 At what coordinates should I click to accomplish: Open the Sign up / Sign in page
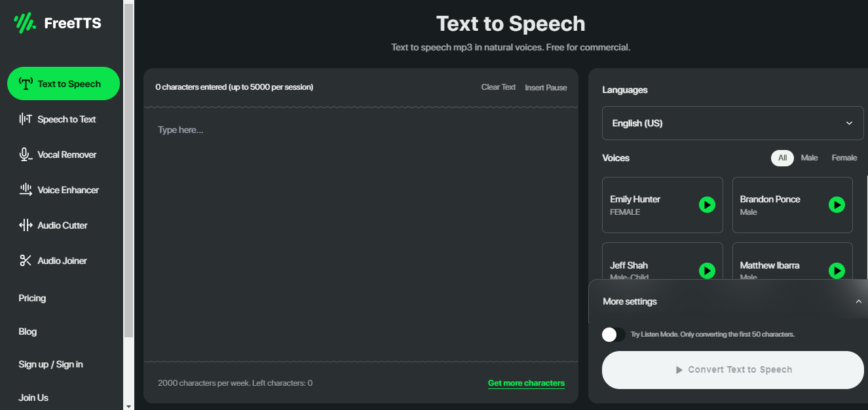50,364
